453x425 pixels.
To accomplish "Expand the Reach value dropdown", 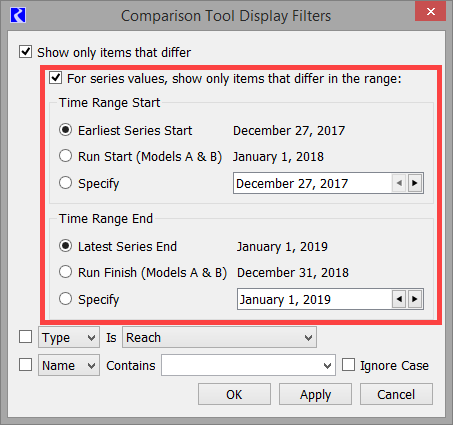I will click(219, 337).
